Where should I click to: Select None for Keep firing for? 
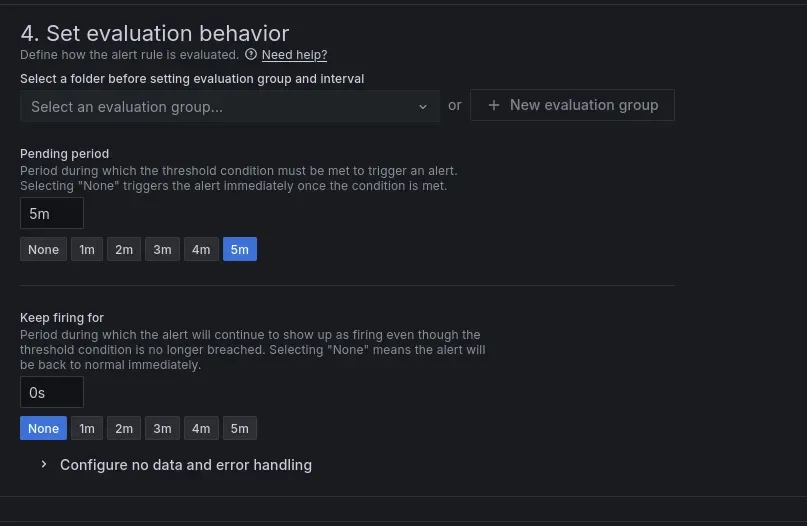point(43,428)
